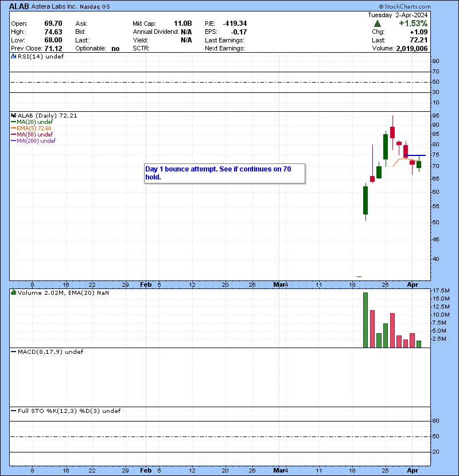Click the EPS value -0.17
Screen dimensions: 459x476
239,32
